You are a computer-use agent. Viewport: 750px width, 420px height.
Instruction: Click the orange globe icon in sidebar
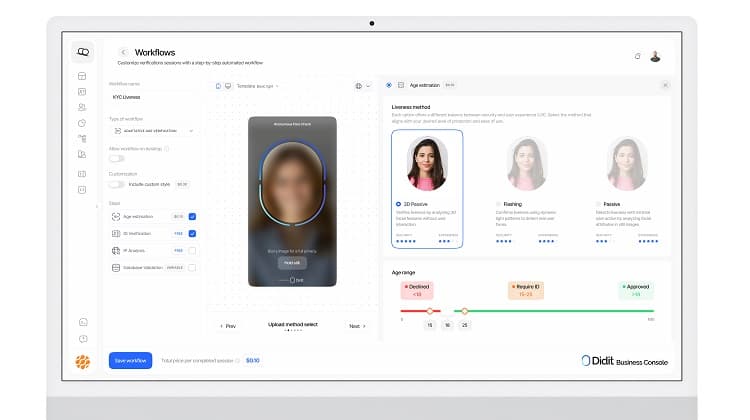click(82, 361)
